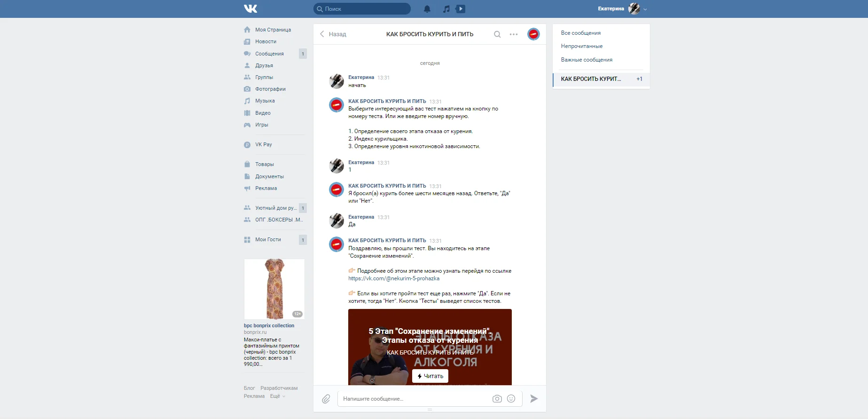Click the Читать button on the article card

[x=430, y=376]
